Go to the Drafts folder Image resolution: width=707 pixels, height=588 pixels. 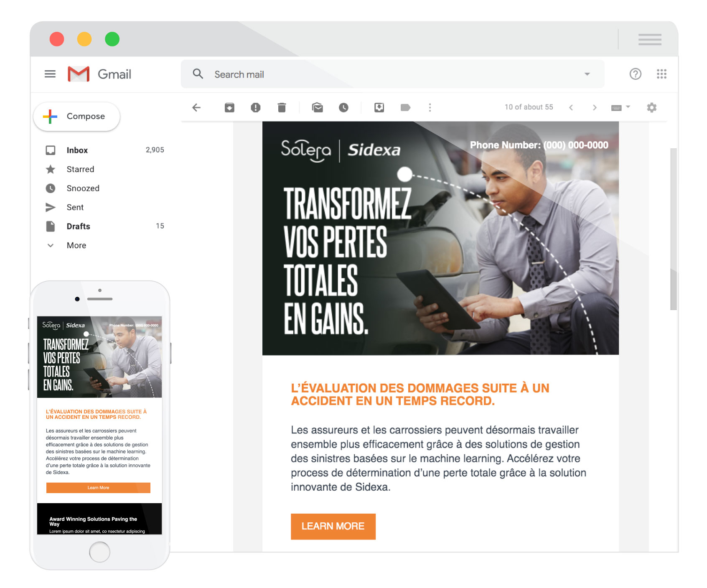[78, 226]
